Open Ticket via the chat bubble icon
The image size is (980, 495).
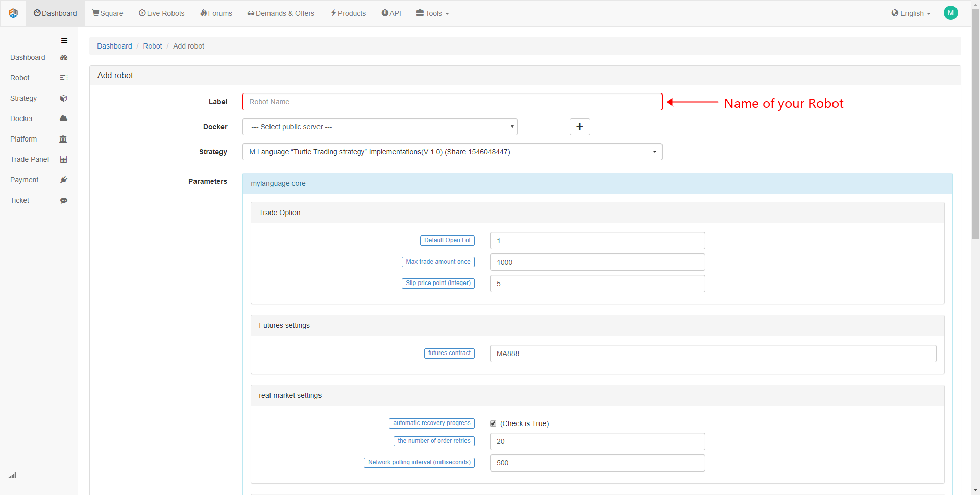64,200
